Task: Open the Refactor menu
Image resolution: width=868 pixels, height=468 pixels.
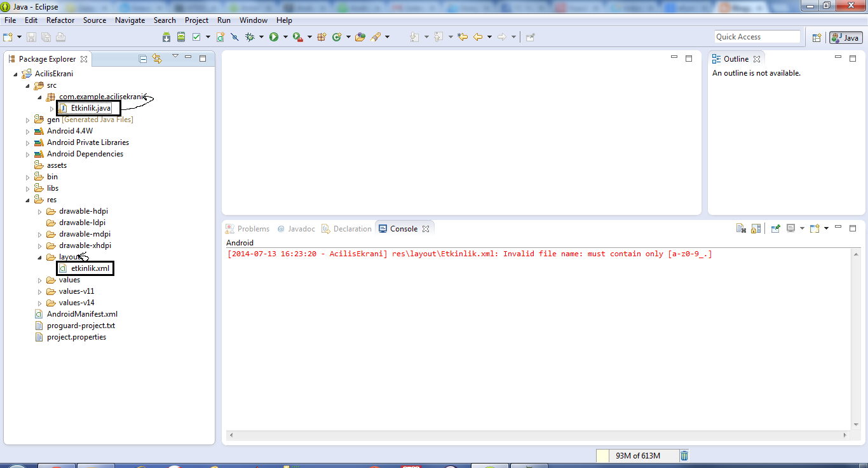Action: click(60, 20)
